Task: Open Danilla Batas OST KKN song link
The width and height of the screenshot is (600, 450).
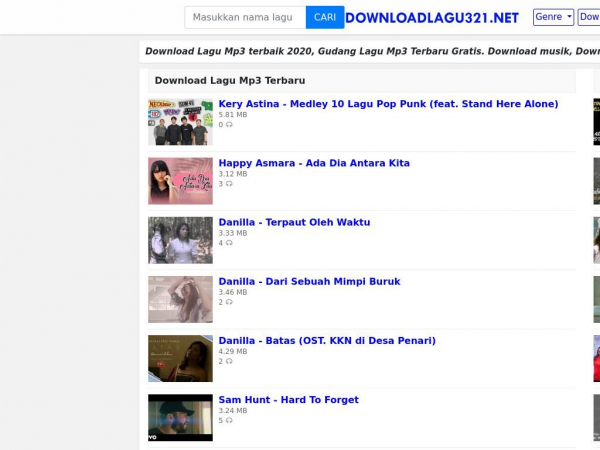Action: tap(327, 341)
